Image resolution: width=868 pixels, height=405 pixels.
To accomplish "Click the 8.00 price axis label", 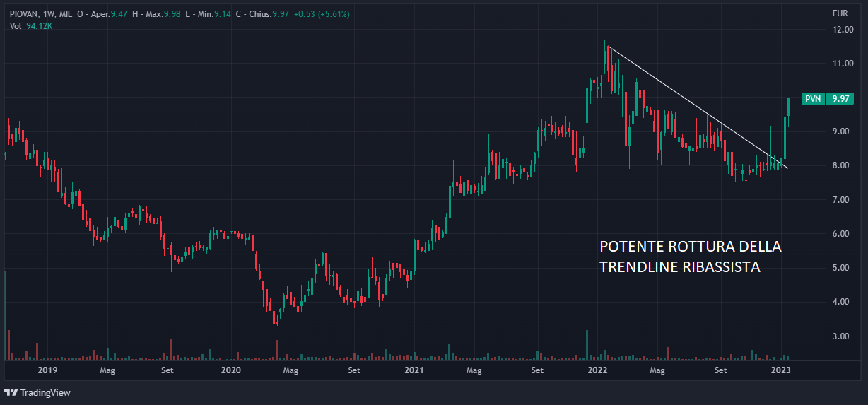I will click(x=842, y=166).
